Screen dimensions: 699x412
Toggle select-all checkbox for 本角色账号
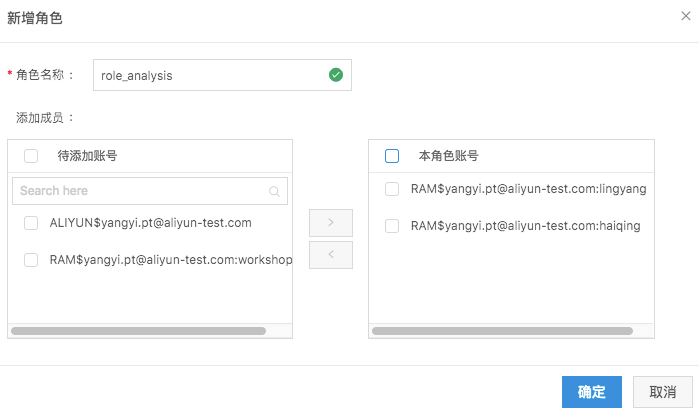[392, 156]
